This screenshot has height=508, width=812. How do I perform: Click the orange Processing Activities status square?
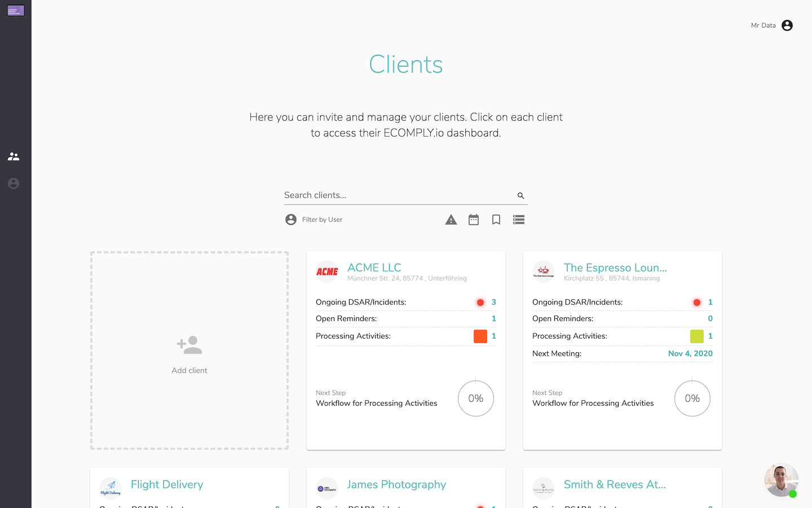coord(480,336)
